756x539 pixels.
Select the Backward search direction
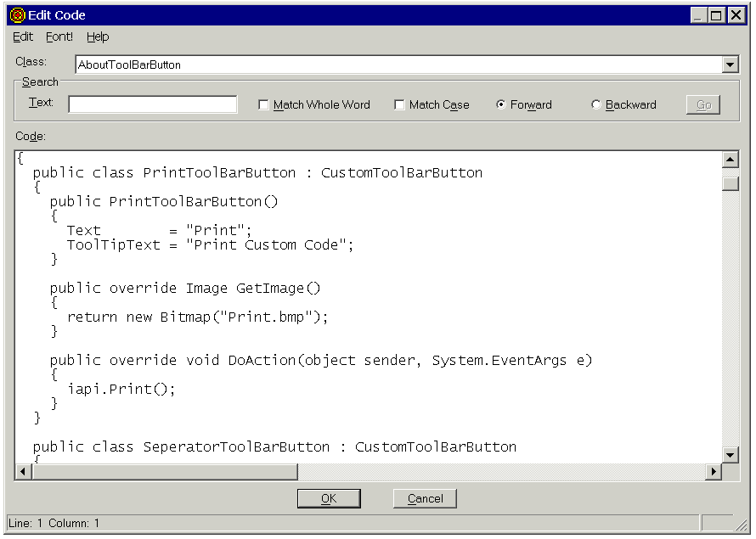point(596,105)
